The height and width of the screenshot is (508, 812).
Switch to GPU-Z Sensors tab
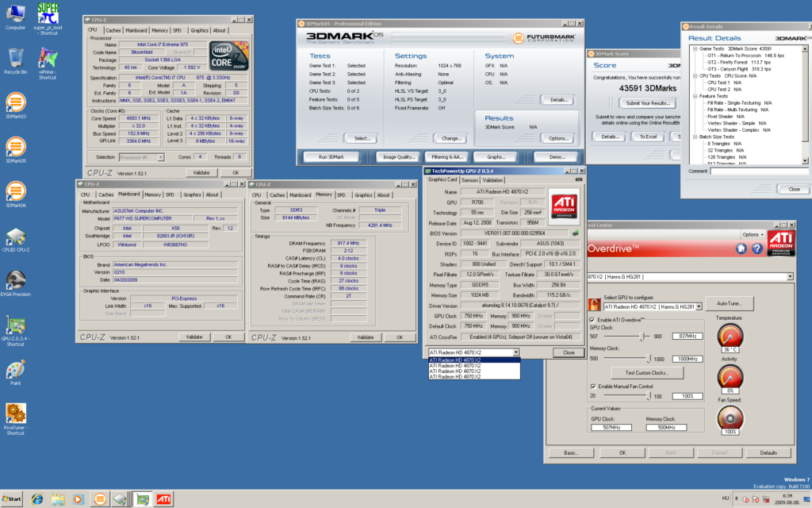[x=469, y=180]
